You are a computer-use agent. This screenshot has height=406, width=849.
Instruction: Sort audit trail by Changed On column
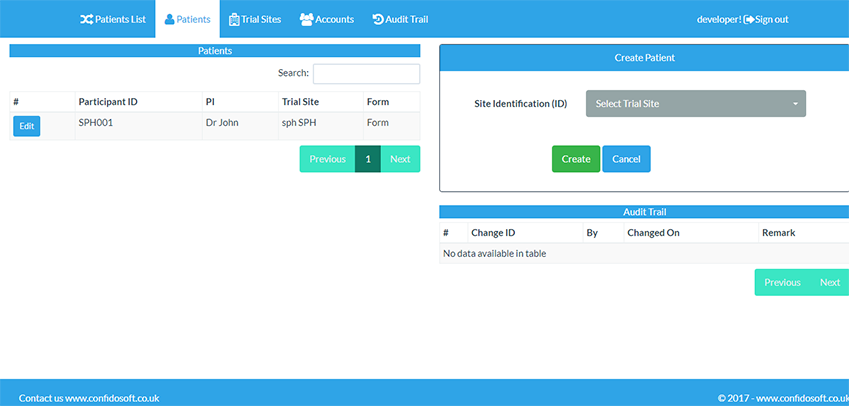click(x=653, y=233)
